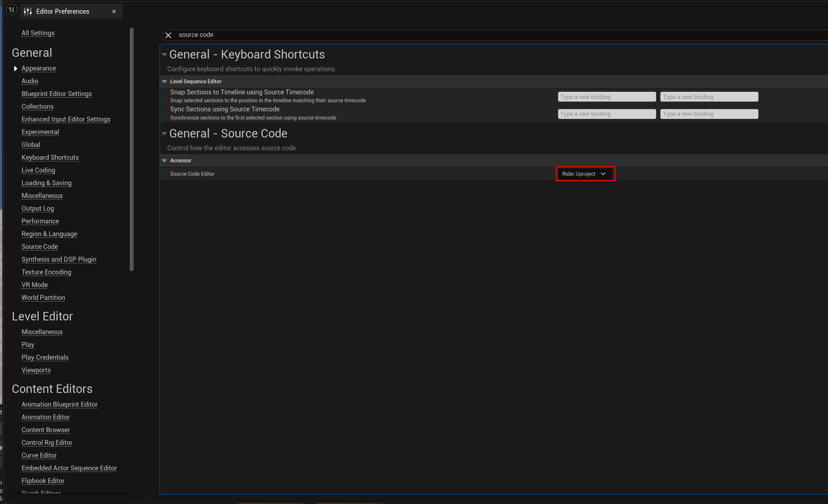The image size is (828, 504).
Task: Click the sidebar vertical scrollbar
Action: [132, 149]
